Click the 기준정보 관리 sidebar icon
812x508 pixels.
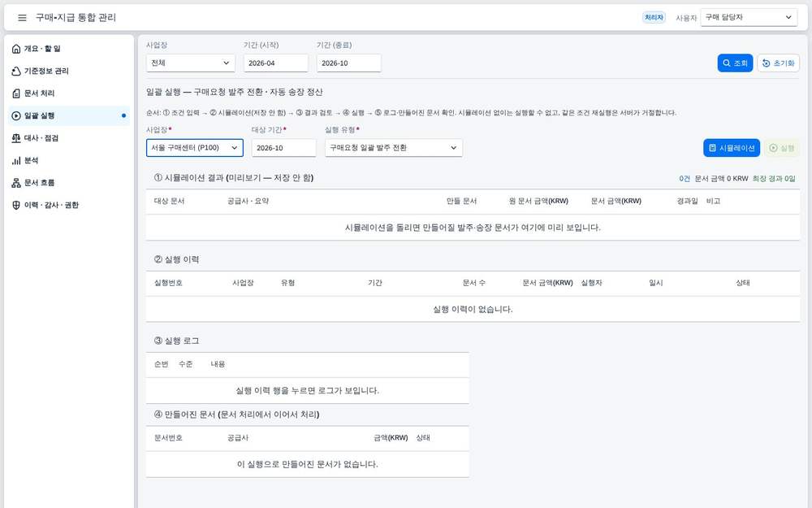(16, 71)
